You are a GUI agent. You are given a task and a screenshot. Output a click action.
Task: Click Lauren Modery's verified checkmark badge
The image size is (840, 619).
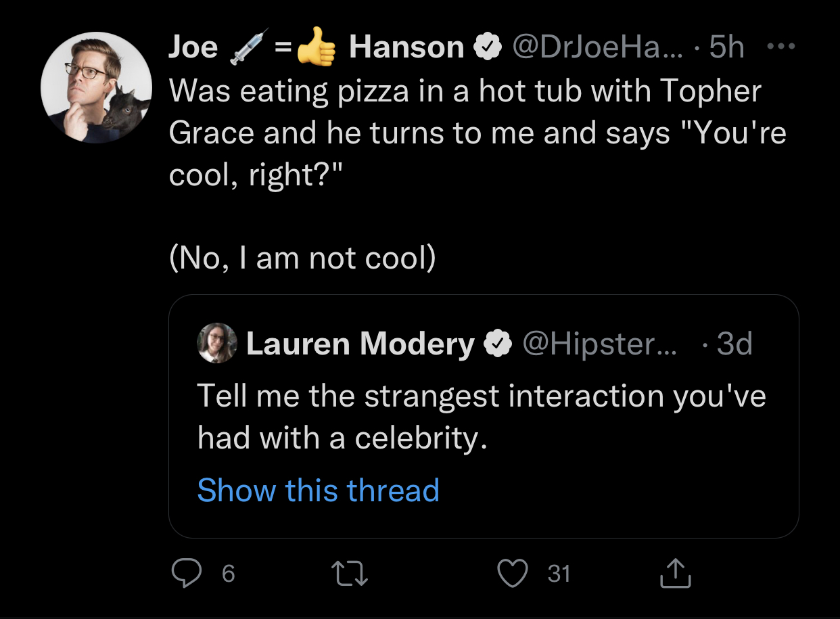(497, 344)
